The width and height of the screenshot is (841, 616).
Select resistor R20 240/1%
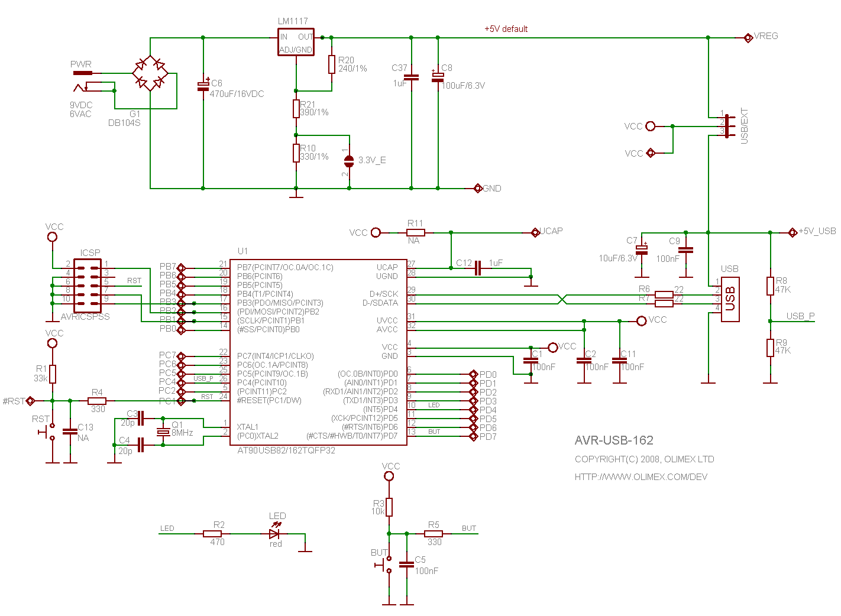point(332,64)
